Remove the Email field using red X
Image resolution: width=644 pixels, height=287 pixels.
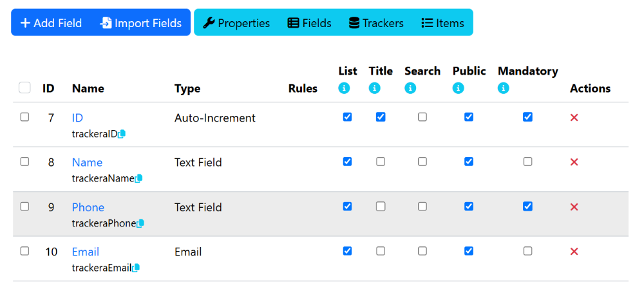pos(574,251)
